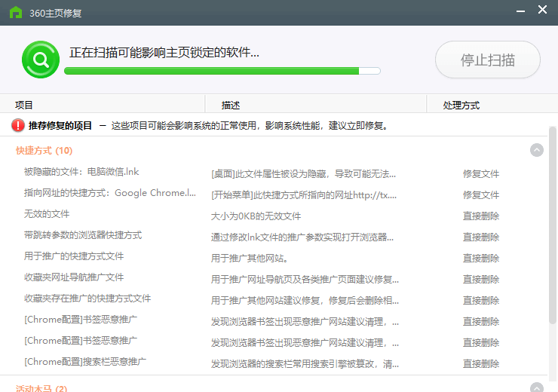Image resolution: width=558 pixels, height=392 pixels.
Task: Click the 处理方式 column header
Action: pyautogui.click(x=461, y=106)
